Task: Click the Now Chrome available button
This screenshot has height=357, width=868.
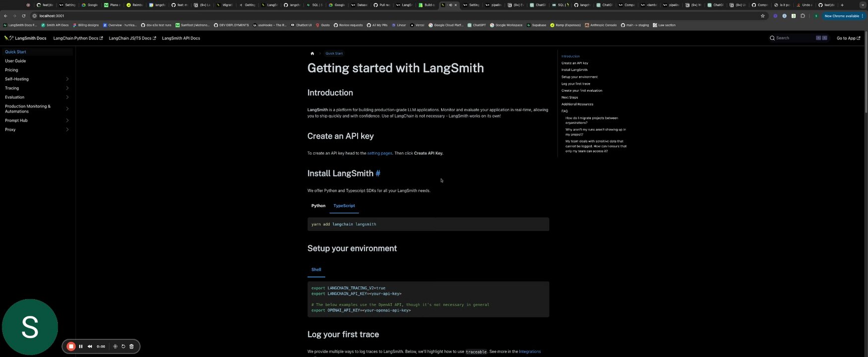Action: [x=845, y=16]
